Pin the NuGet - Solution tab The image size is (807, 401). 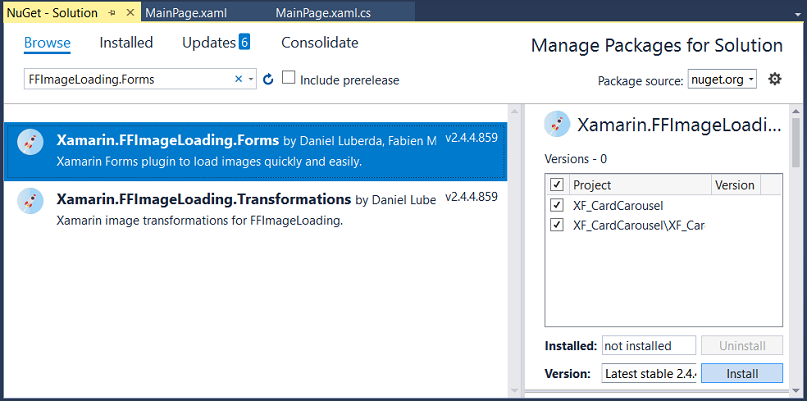point(113,12)
